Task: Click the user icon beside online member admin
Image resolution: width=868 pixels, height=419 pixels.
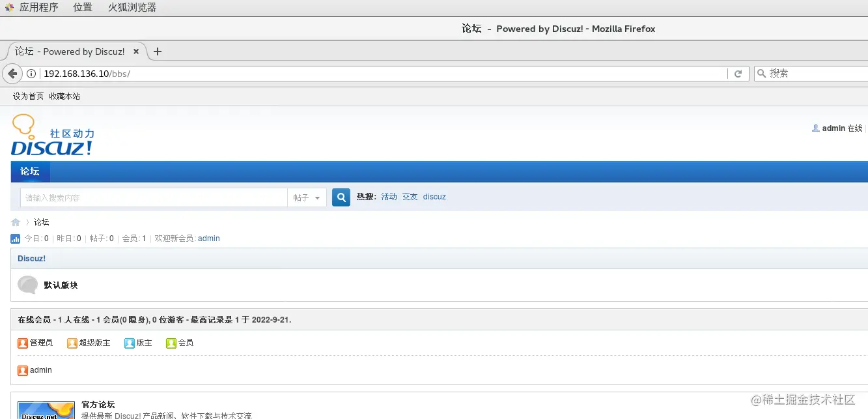Action: point(23,370)
